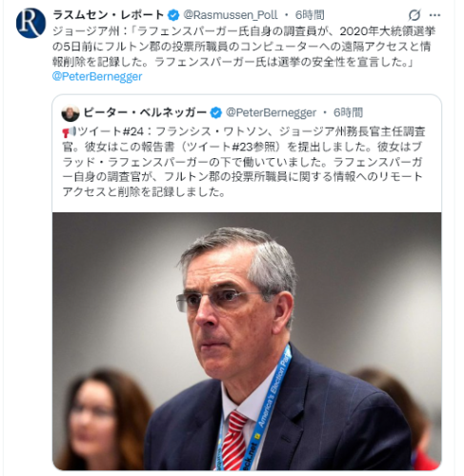Viewport: 464px width, 476px height.
Task: Click the quoted tweet text starting ツイート#24
Action: [243, 162]
